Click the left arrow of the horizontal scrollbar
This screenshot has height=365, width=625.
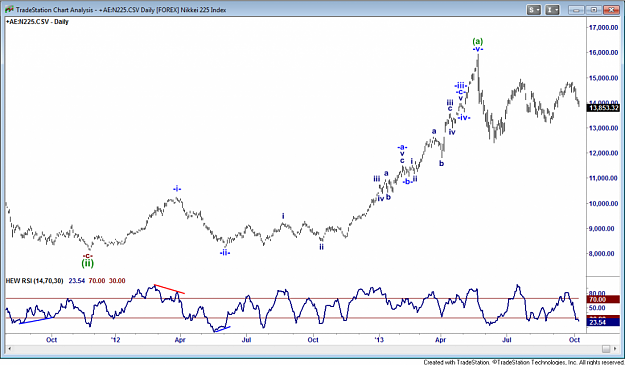tap(10, 349)
